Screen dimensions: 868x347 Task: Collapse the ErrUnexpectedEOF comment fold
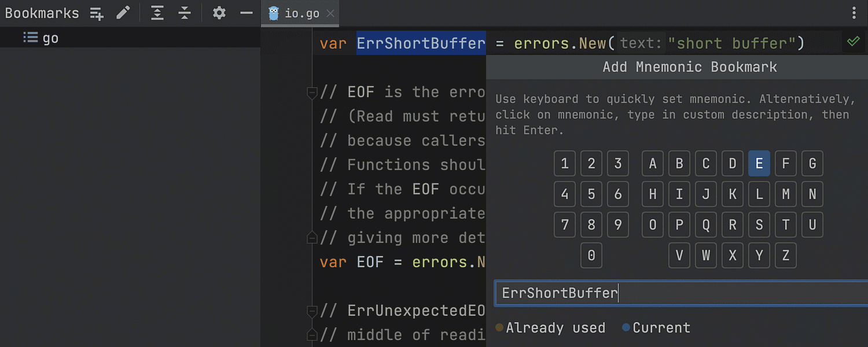312,311
